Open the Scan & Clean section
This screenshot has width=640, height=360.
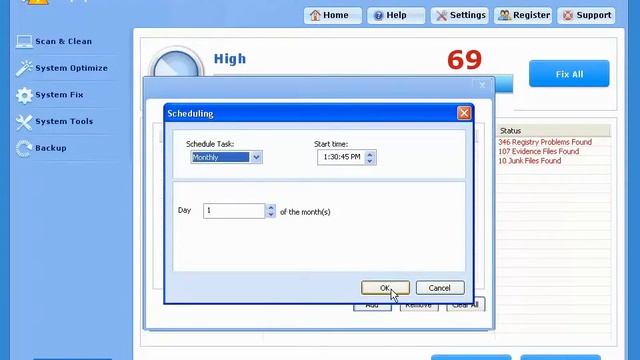63,42
